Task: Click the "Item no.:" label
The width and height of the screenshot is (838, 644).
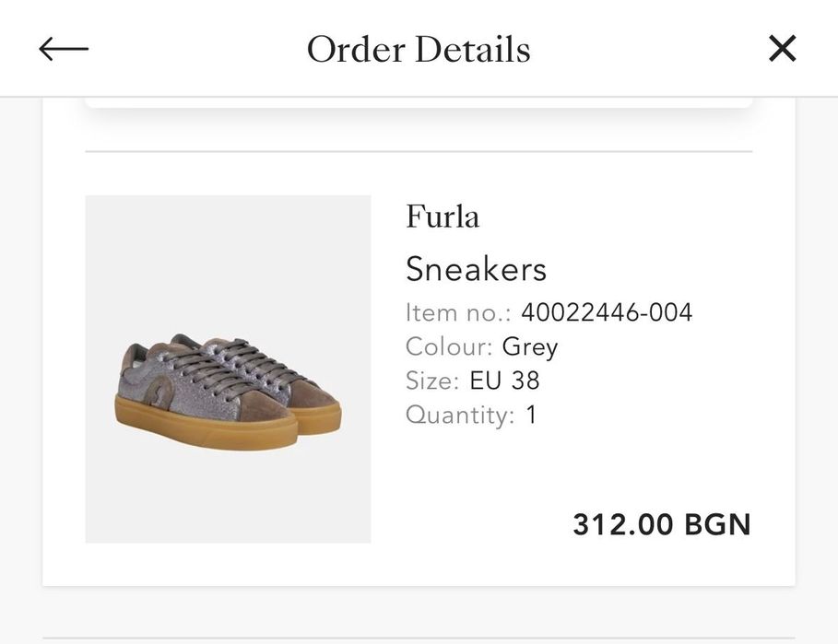Action: coord(459,313)
